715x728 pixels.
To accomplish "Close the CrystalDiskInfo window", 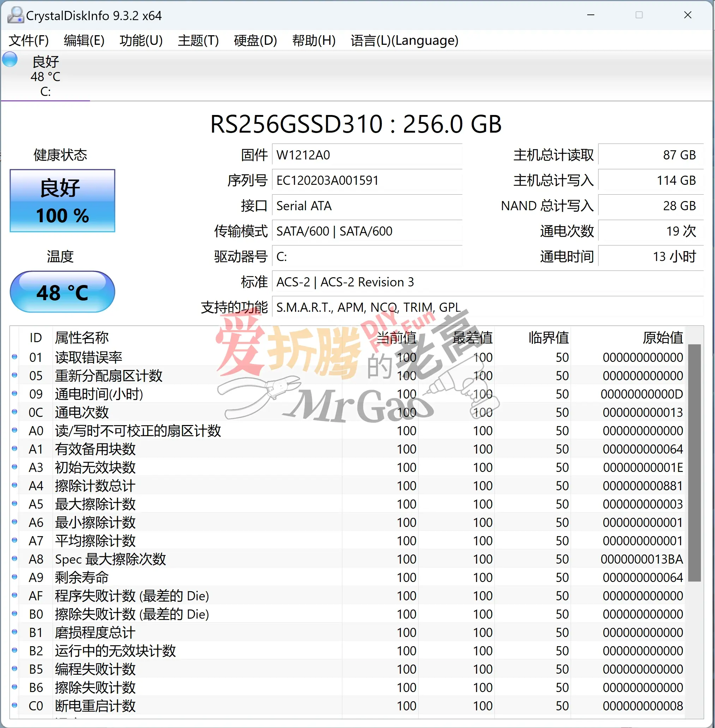I will point(687,15).
